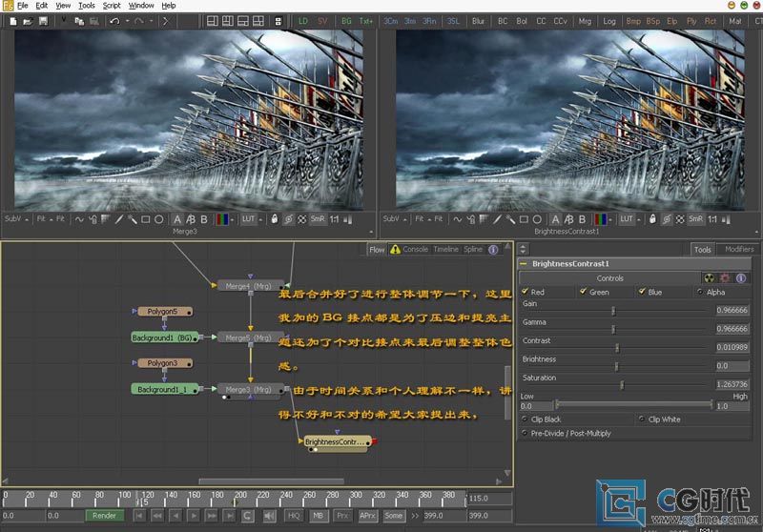Click the loop playback icon
This screenshot has height=532, width=763.
pos(247,516)
